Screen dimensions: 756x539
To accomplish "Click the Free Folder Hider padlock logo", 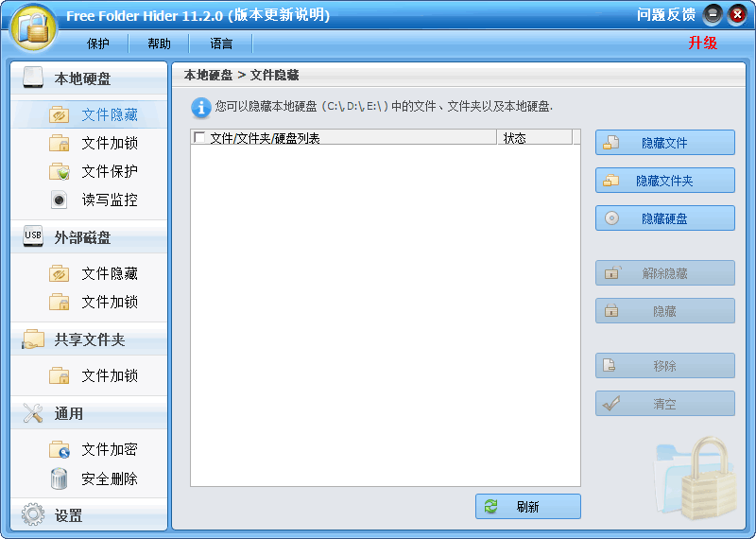I will [34, 27].
